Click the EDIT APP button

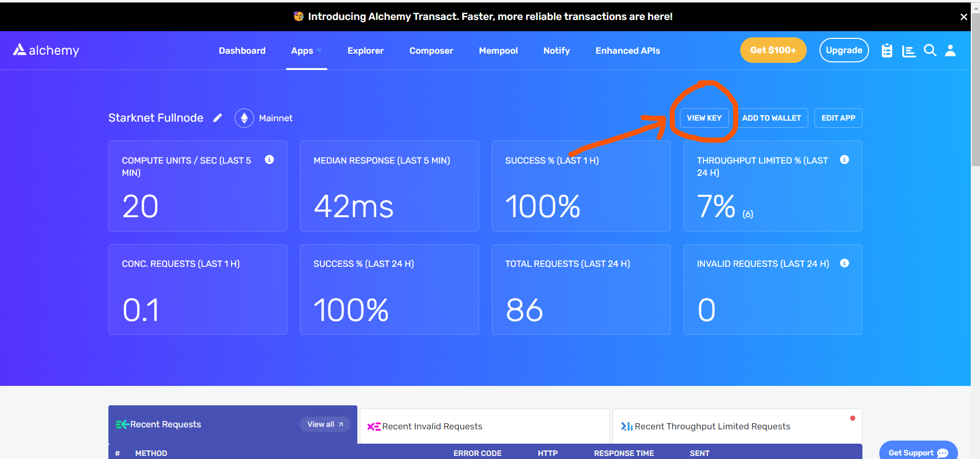pos(838,118)
